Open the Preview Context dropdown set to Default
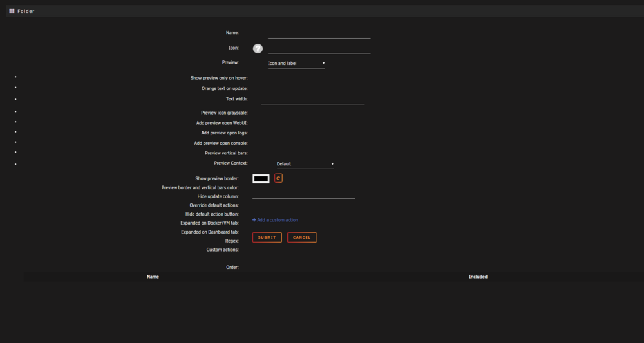This screenshot has width=644, height=343. point(305,164)
